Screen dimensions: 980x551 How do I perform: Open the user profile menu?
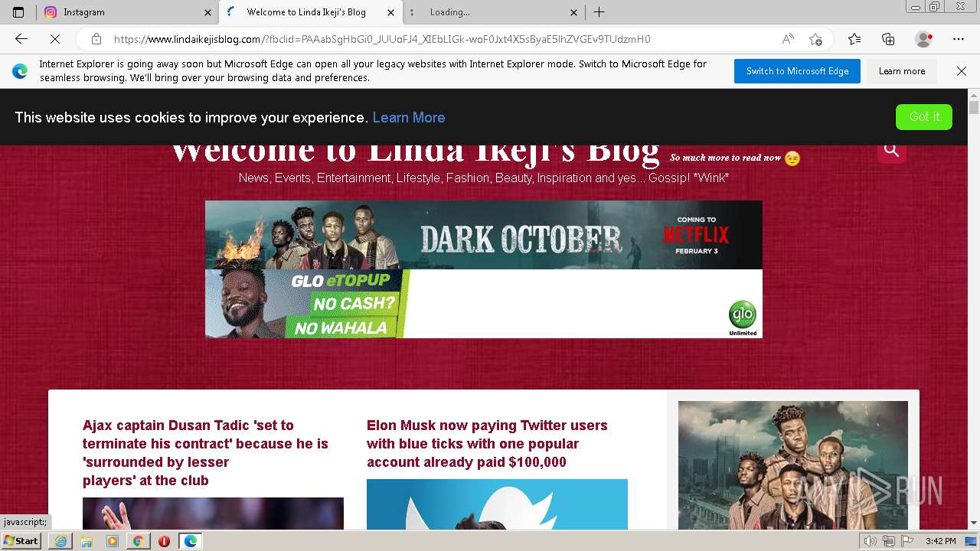tap(924, 39)
